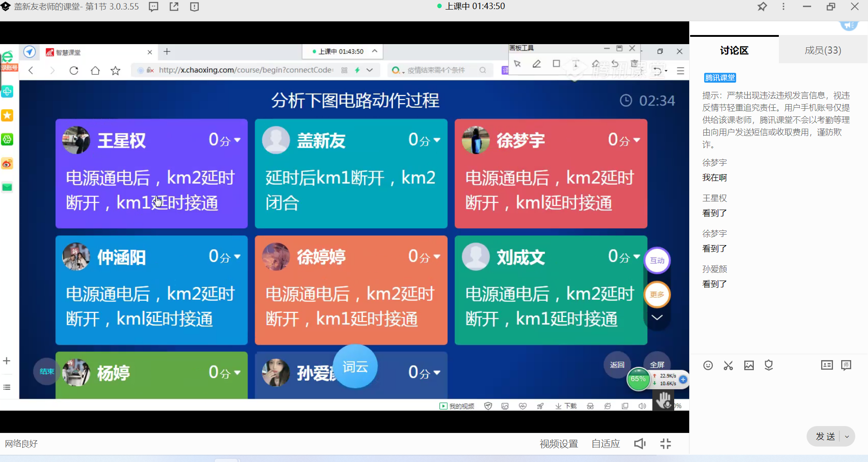Toggle the speaker volume mute icon

coord(640,444)
